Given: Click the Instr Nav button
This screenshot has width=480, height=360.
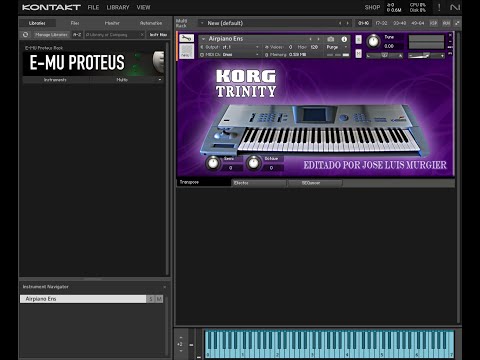Looking at the screenshot, I should pos(158,34).
